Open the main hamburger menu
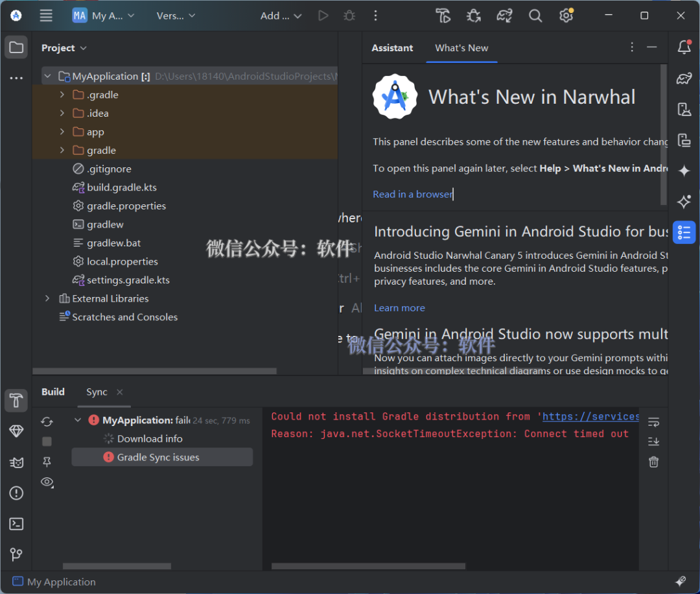 tap(46, 16)
